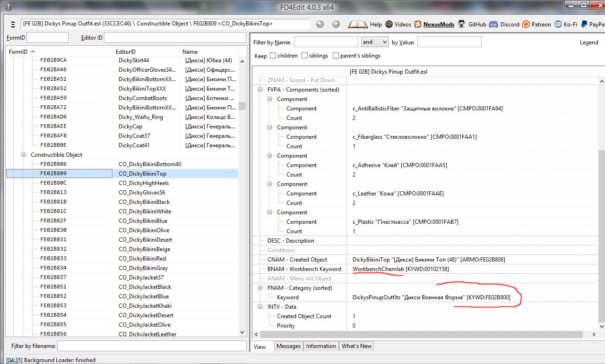This screenshot has height=364, width=605.
Task: Enable the Keep children checkbox
Action: [x=273, y=56]
